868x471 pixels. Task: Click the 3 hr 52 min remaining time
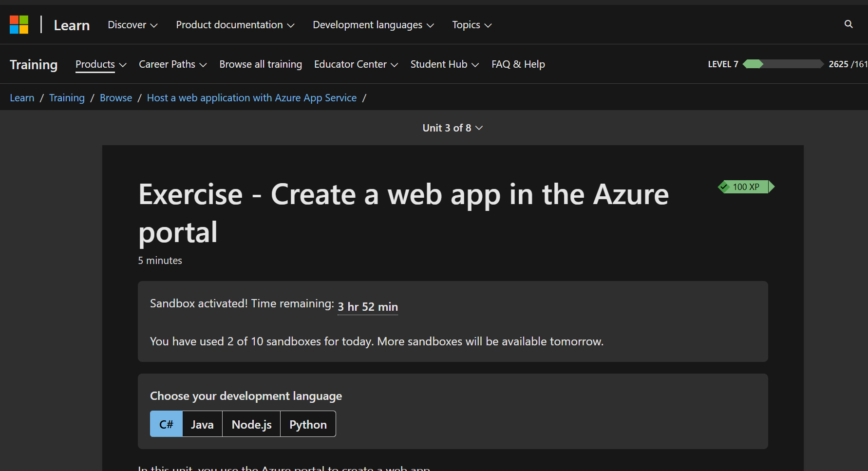point(368,307)
